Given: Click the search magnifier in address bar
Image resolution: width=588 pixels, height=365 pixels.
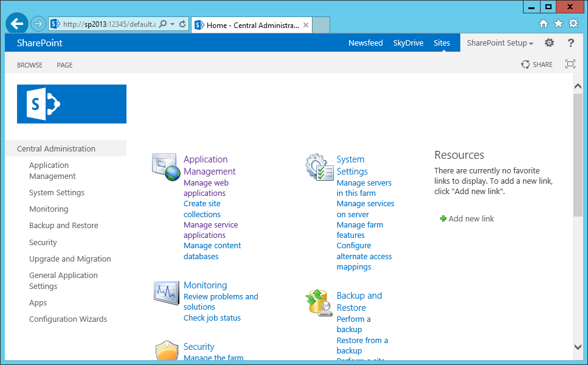Looking at the screenshot, I should coord(163,24).
